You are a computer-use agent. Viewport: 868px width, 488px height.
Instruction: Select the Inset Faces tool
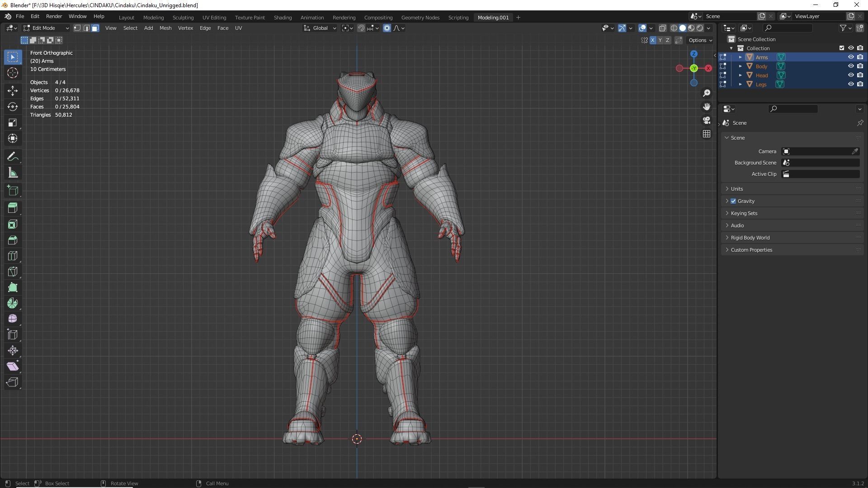(x=13, y=224)
